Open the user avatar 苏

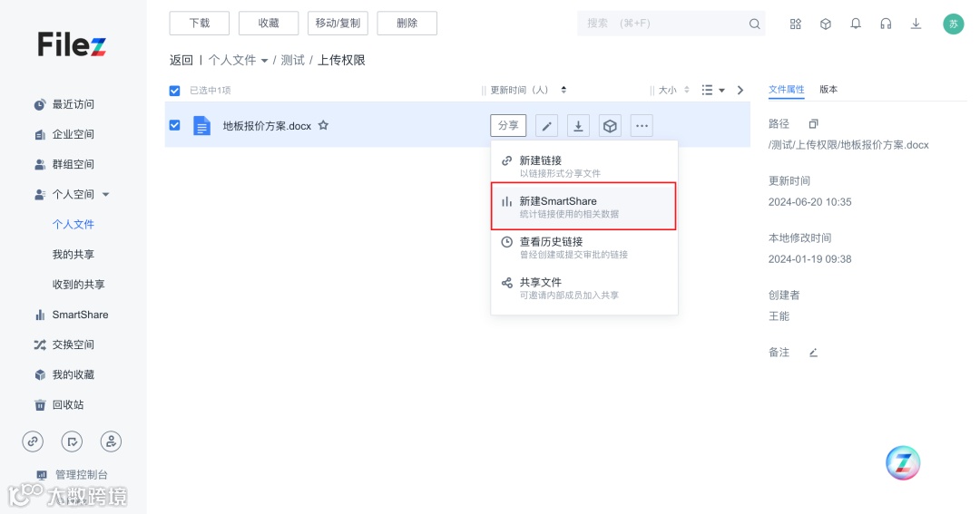click(x=953, y=24)
